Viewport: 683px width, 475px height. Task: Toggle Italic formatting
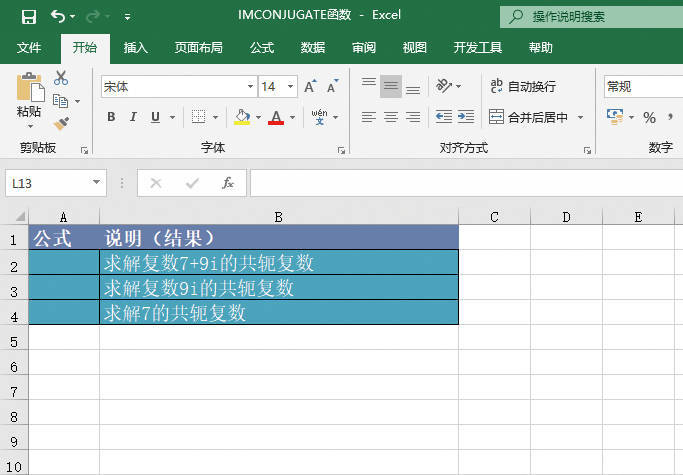[133, 117]
